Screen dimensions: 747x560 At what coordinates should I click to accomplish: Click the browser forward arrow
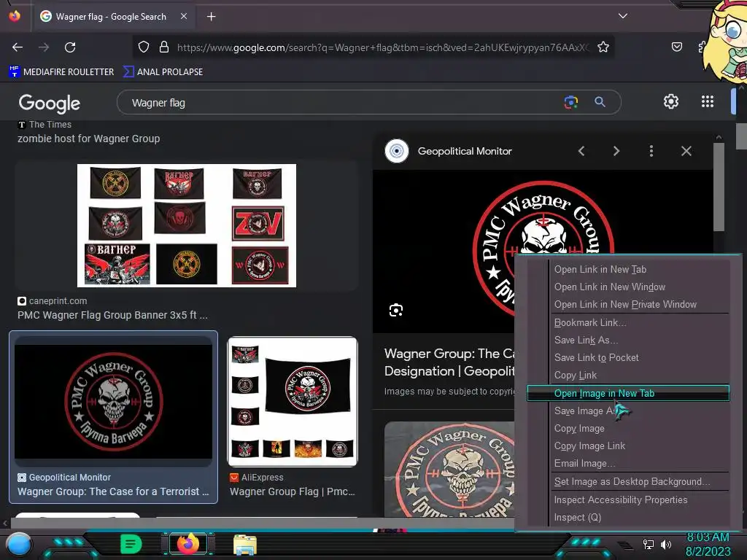point(44,47)
